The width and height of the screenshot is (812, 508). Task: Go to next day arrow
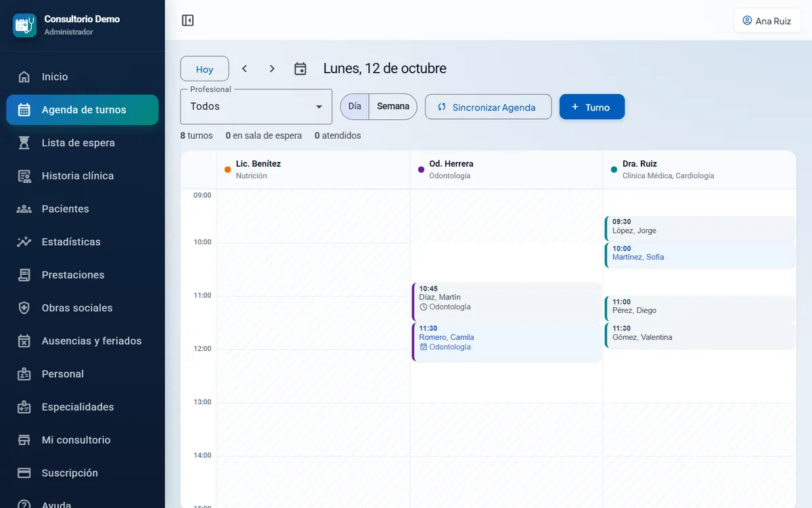tap(272, 68)
